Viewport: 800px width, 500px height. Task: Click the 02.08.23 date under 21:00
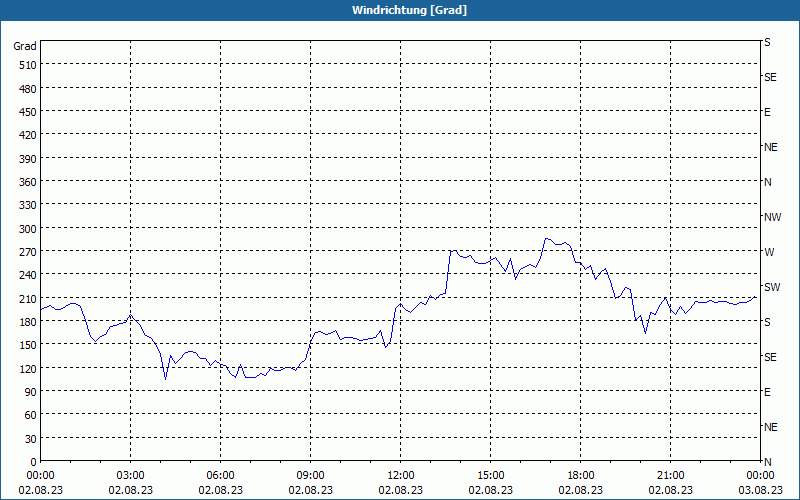670,490
